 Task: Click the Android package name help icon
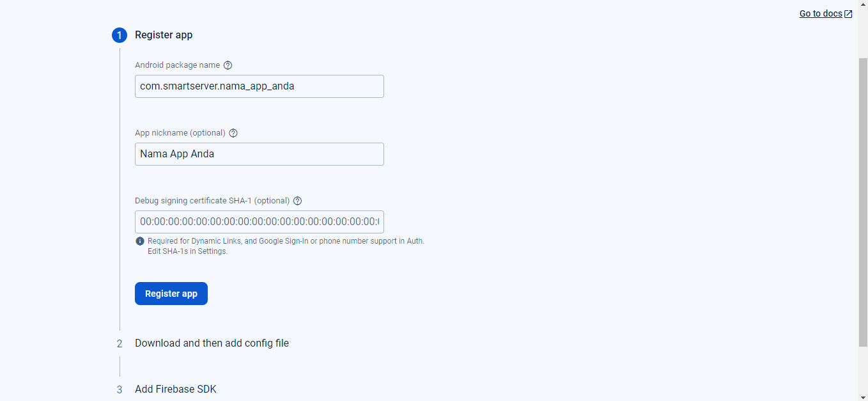(228, 65)
